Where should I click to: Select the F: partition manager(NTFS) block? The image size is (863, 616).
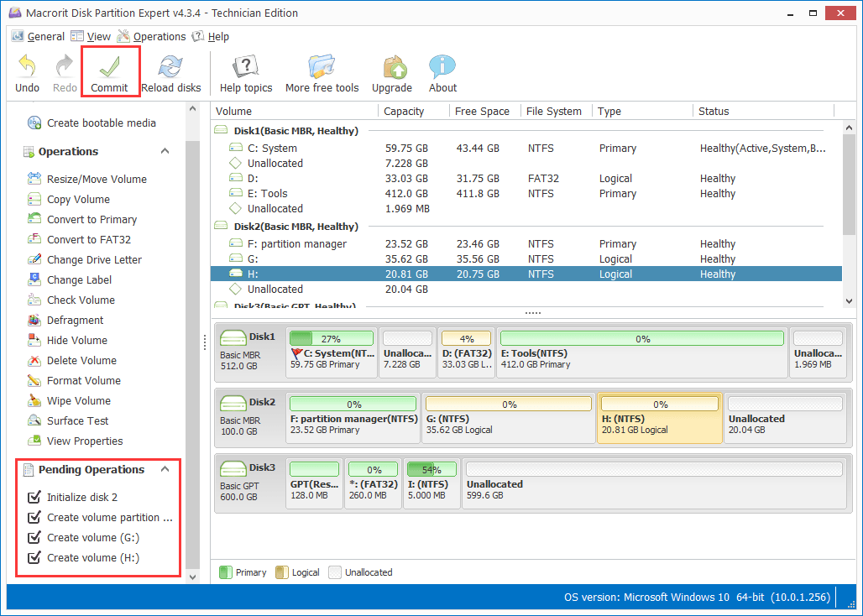pyautogui.click(x=353, y=418)
